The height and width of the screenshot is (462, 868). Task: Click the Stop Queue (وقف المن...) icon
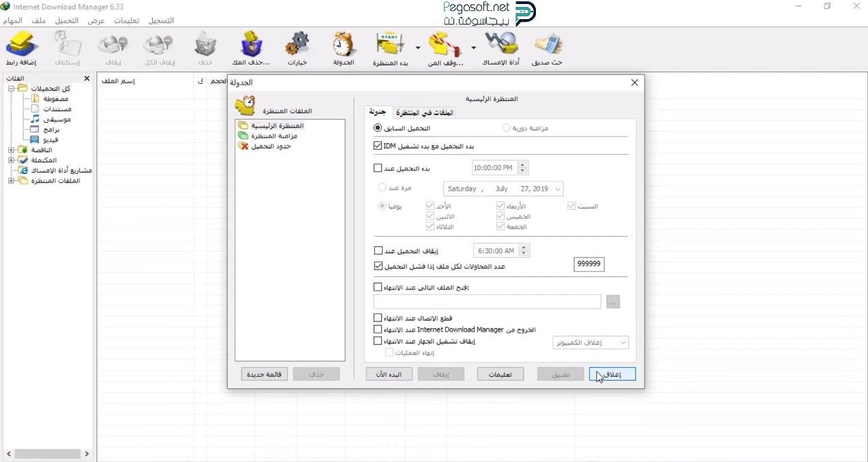(x=447, y=44)
